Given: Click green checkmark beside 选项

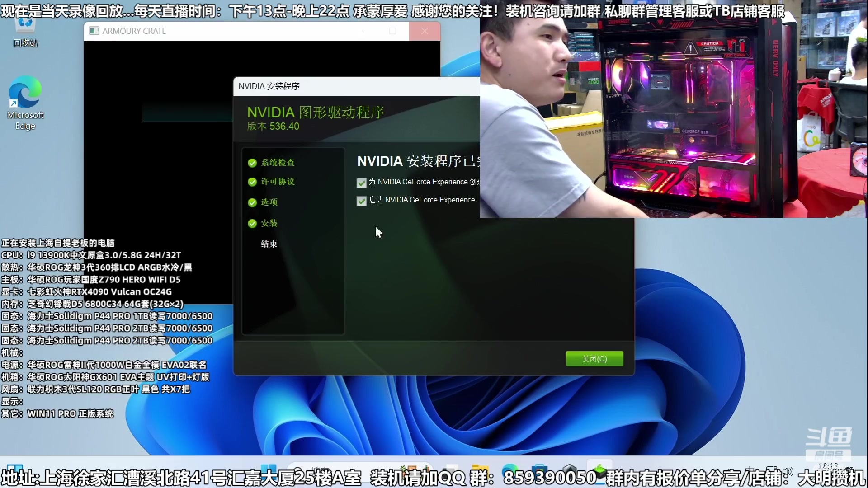Looking at the screenshot, I should [252, 202].
